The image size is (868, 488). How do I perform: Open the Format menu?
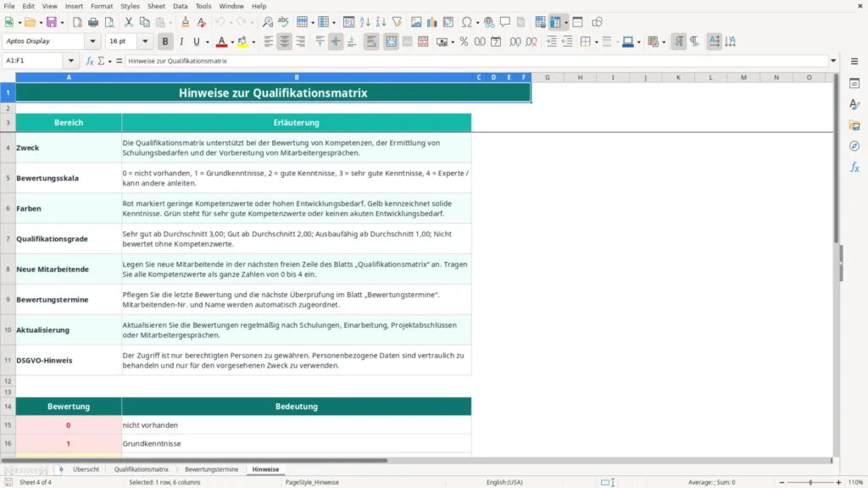[102, 6]
